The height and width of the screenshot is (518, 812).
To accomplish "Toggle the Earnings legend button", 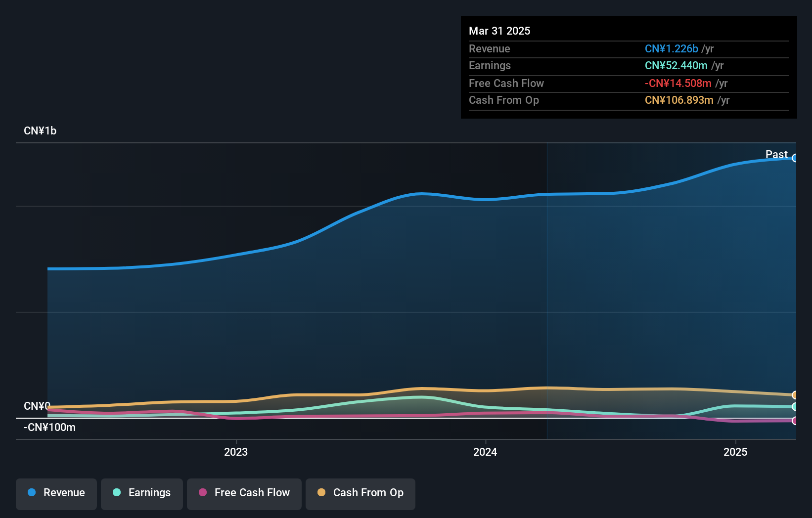I will pos(142,494).
